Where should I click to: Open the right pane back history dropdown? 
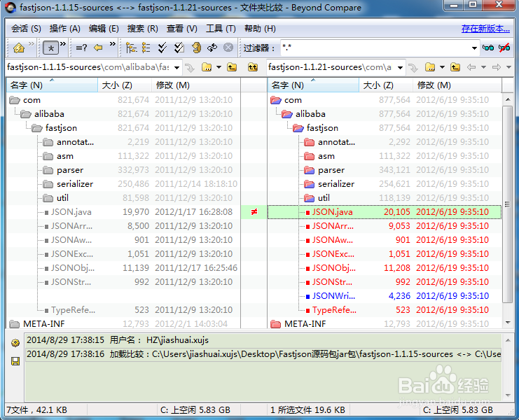(x=483, y=67)
